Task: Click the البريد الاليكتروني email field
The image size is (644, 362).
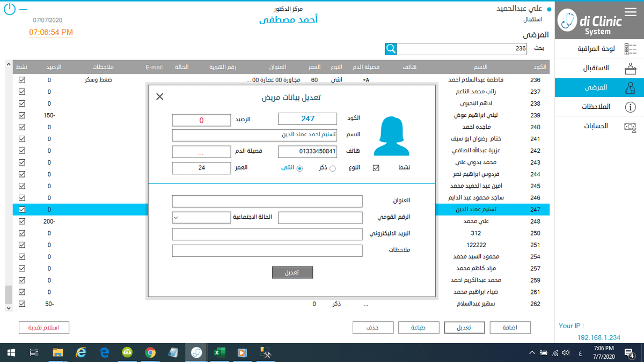Action: point(267,234)
